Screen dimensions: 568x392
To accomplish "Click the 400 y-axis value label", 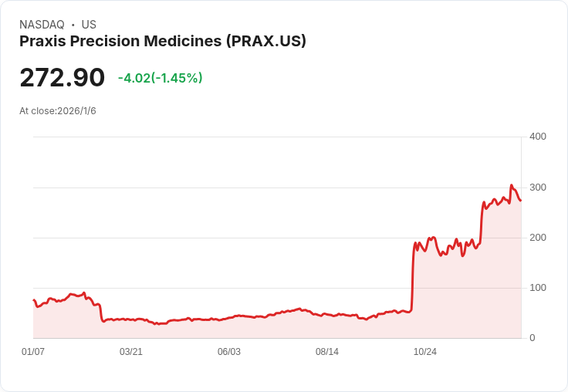I will (538, 137).
